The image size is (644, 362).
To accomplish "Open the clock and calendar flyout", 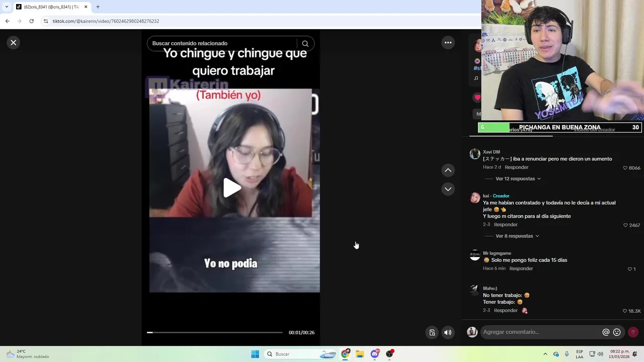I will pos(619,354).
